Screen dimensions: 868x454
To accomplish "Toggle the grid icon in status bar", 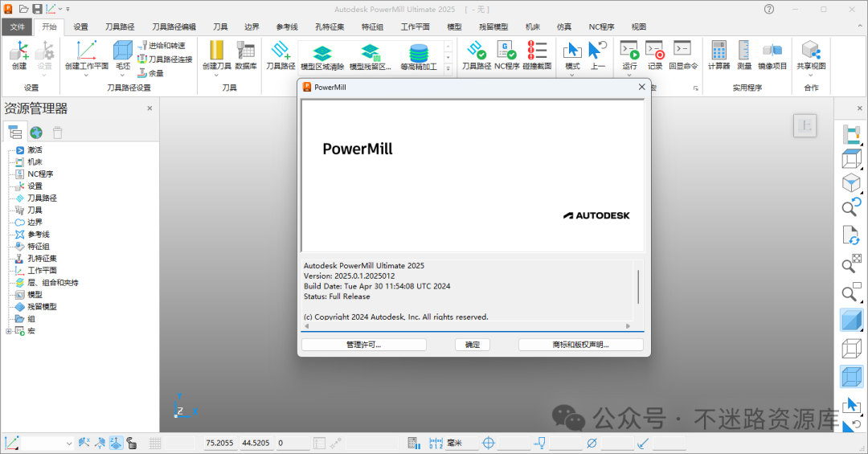I will [155, 443].
